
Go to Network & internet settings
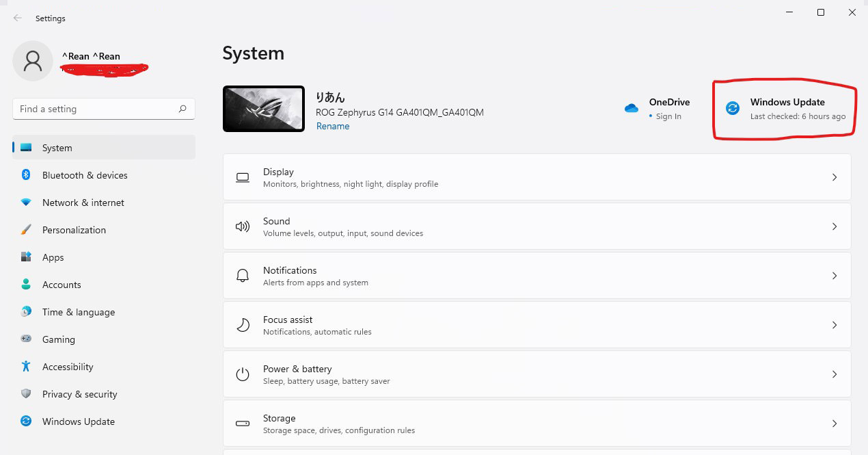point(104,203)
